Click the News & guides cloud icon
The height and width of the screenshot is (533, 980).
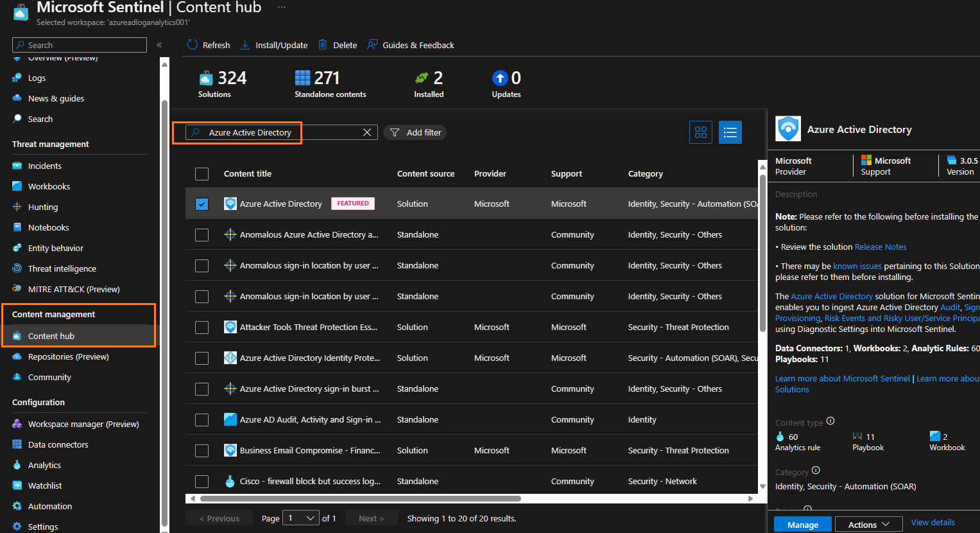(17, 98)
